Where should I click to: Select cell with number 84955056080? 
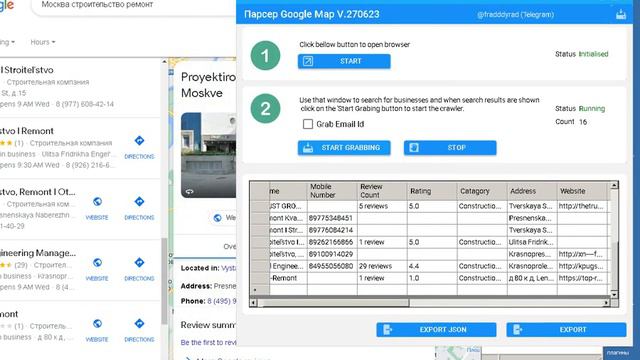coord(332,266)
